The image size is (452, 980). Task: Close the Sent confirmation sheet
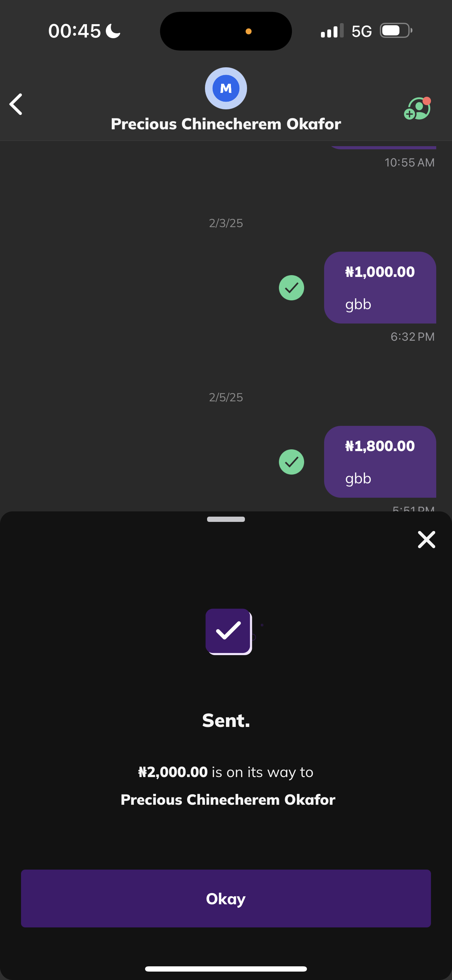426,539
